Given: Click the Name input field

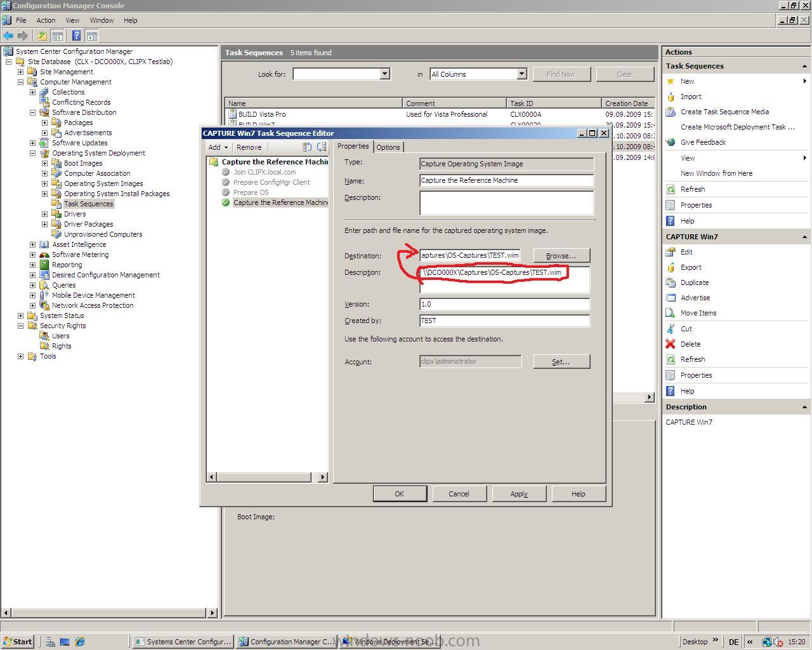Looking at the screenshot, I should click(506, 180).
